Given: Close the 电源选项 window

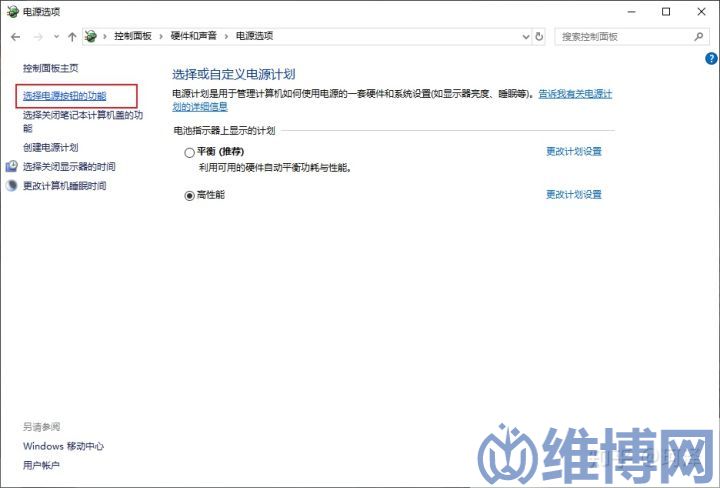Looking at the screenshot, I should click(702, 12).
